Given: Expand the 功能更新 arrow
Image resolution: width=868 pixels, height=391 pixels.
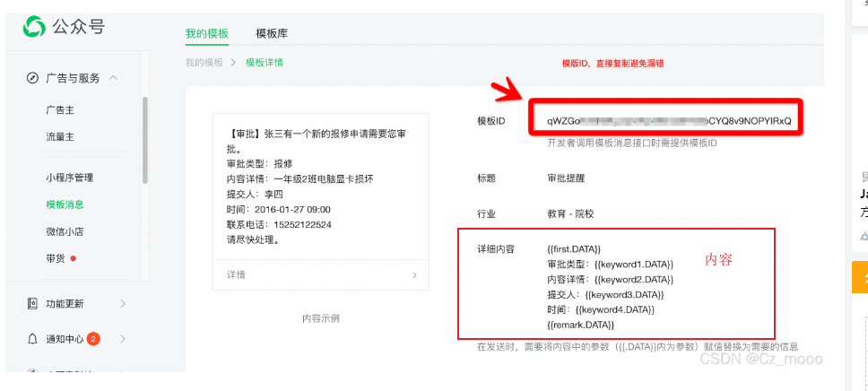Looking at the screenshot, I should tap(123, 303).
